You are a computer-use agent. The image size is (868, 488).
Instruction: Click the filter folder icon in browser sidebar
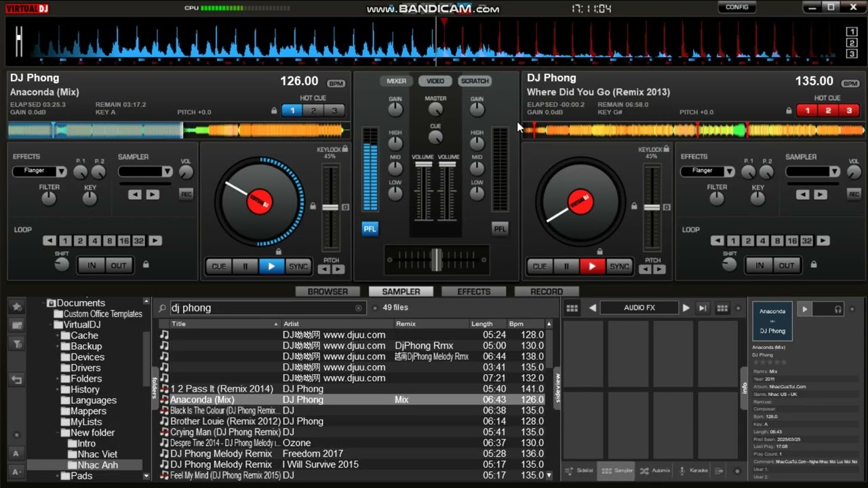tap(16, 344)
